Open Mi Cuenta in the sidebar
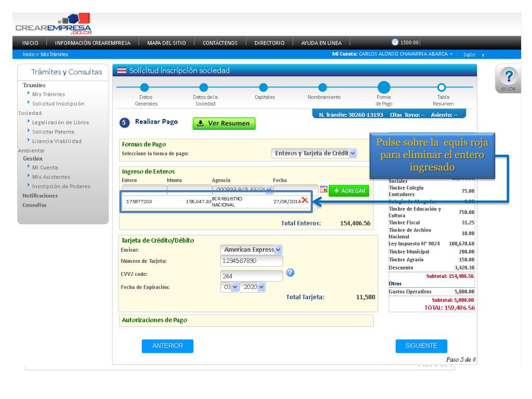 click(45, 168)
